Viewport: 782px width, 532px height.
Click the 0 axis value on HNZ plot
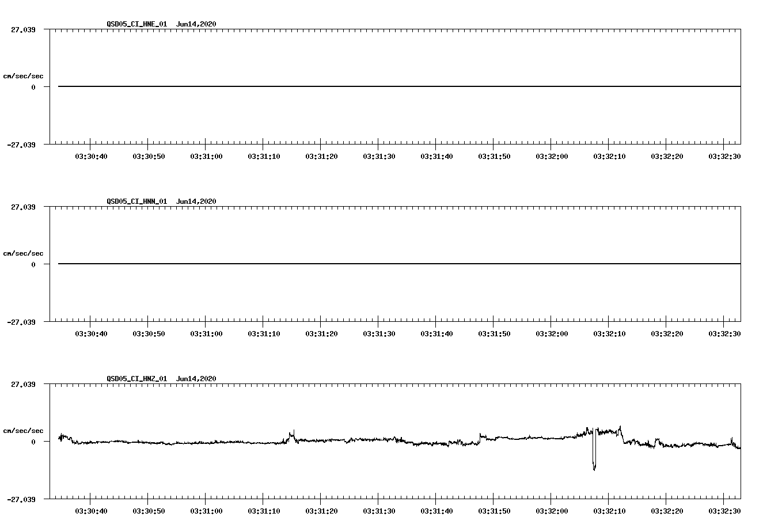click(33, 442)
